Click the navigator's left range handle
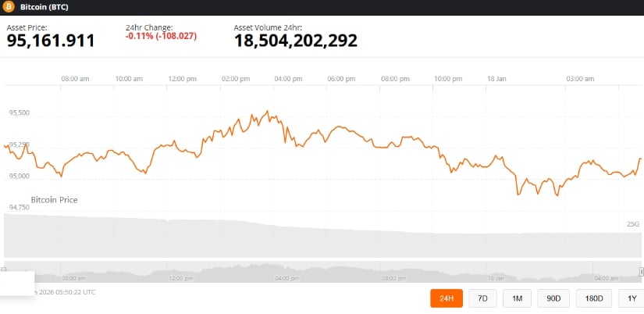Viewport: 644px width, 314px height. coord(4,269)
